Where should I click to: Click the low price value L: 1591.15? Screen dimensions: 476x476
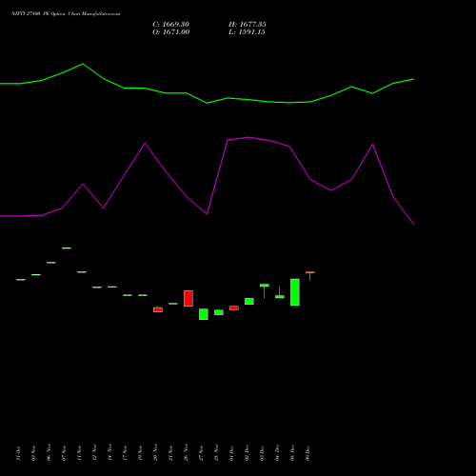247,32
